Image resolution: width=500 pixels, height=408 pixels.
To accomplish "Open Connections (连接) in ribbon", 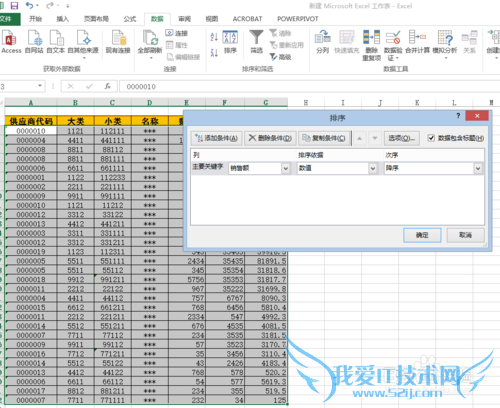I will click(x=177, y=33).
